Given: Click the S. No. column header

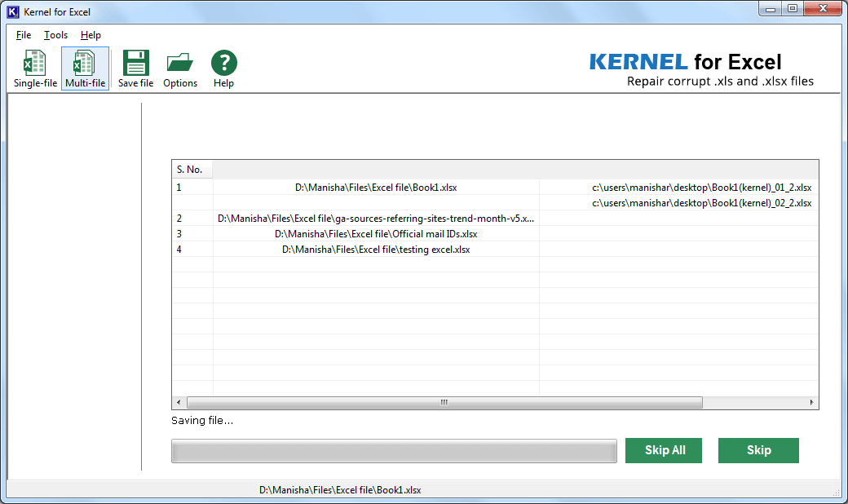Looking at the screenshot, I should (x=192, y=170).
